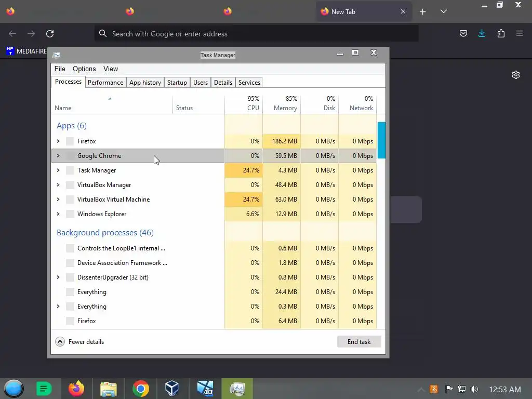Click the End task button

[359, 342]
